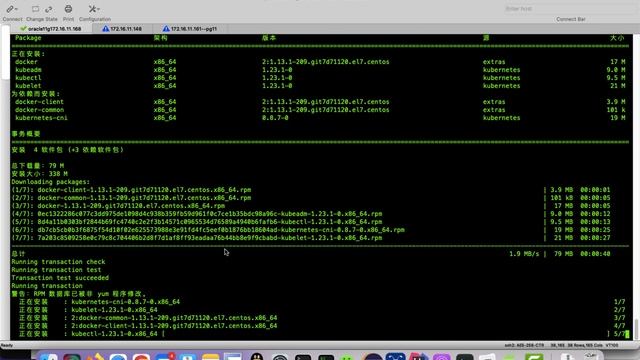Viewport: 640px width, 360px height.
Task: Click the docker-client dependency row name
Action: [x=39, y=102]
